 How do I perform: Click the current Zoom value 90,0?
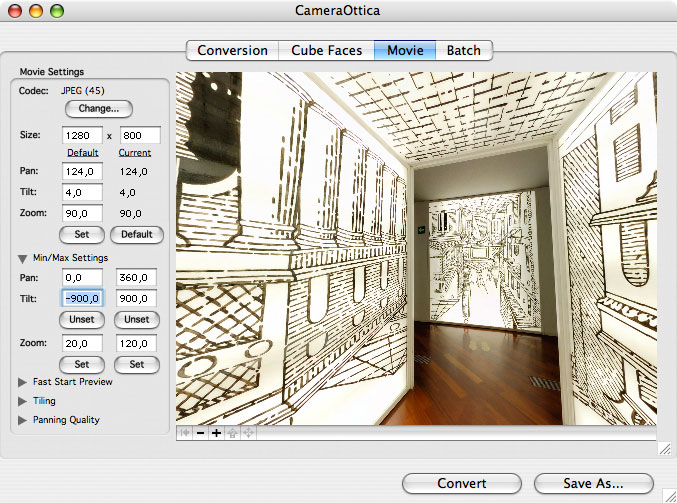[x=130, y=214]
